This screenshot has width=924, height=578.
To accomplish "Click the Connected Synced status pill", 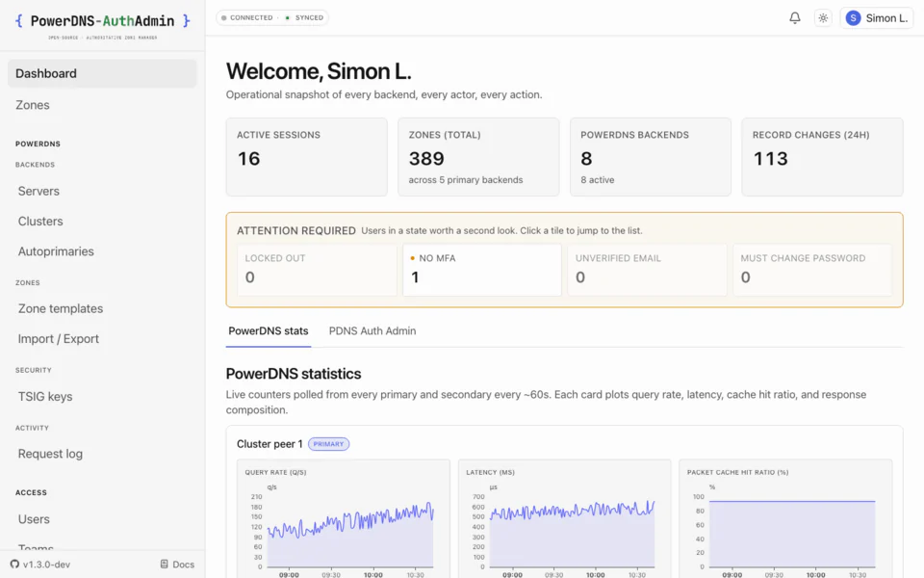I will [272, 17].
